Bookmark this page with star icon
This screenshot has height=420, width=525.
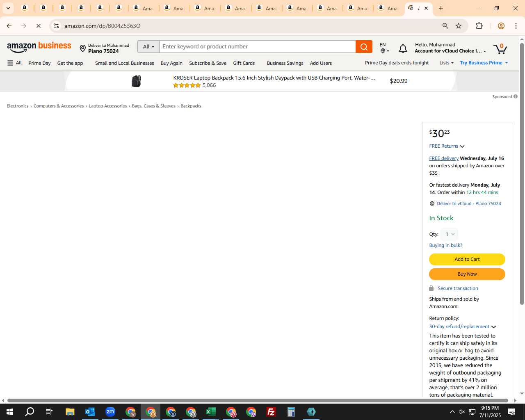click(459, 26)
